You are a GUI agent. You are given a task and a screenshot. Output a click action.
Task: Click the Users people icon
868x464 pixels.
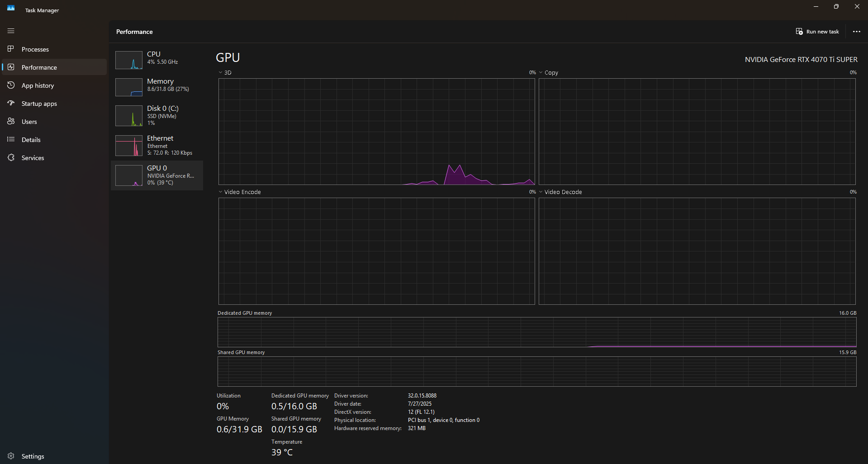[x=11, y=121]
